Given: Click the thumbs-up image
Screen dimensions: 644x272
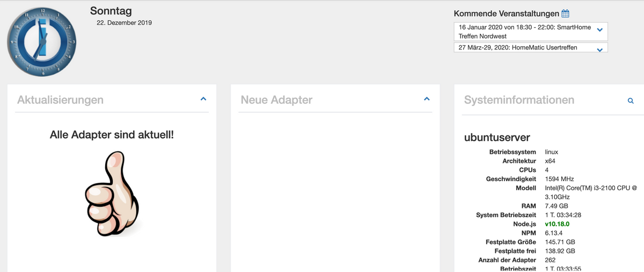Looking at the screenshot, I should (x=112, y=192).
